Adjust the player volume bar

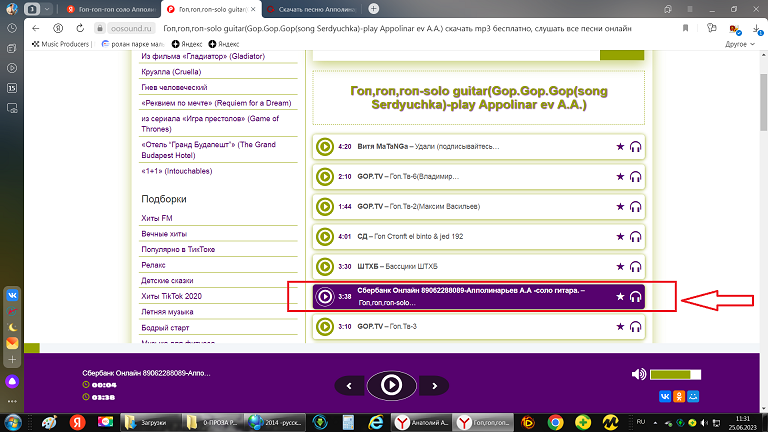click(x=675, y=375)
